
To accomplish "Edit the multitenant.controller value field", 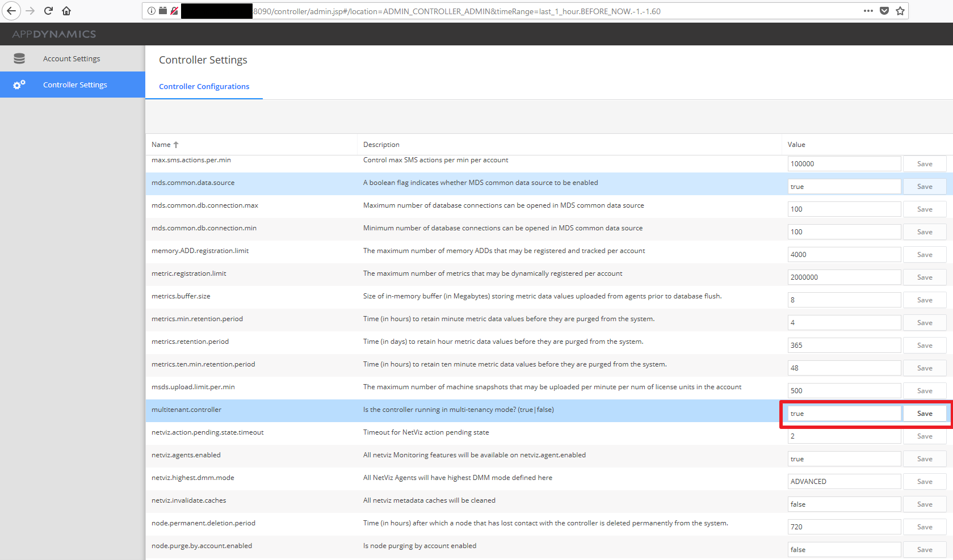I will tap(844, 414).
